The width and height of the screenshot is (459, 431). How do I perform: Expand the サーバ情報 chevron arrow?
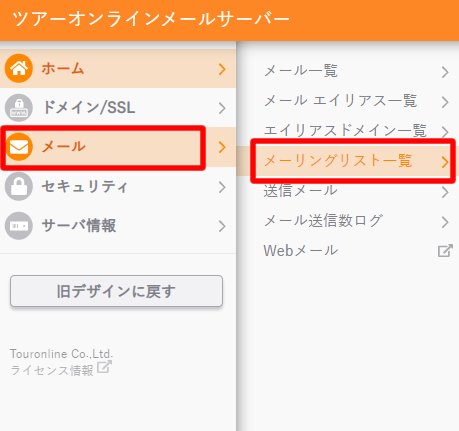222,226
